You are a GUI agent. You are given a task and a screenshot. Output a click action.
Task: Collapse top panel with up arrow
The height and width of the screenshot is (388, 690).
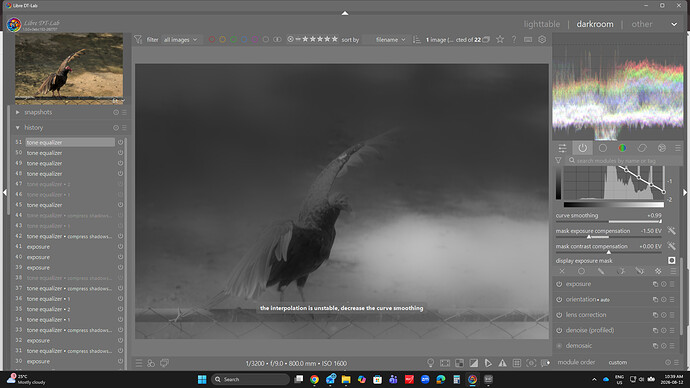pos(345,13)
